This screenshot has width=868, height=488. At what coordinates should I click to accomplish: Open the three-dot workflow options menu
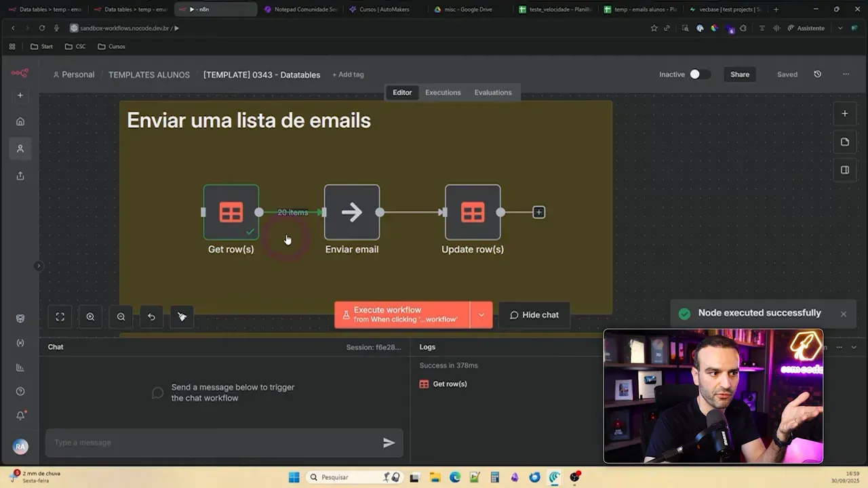pos(846,74)
